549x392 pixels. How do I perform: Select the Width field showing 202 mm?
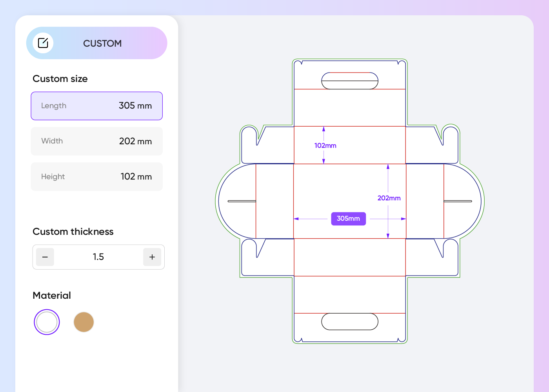pos(96,141)
